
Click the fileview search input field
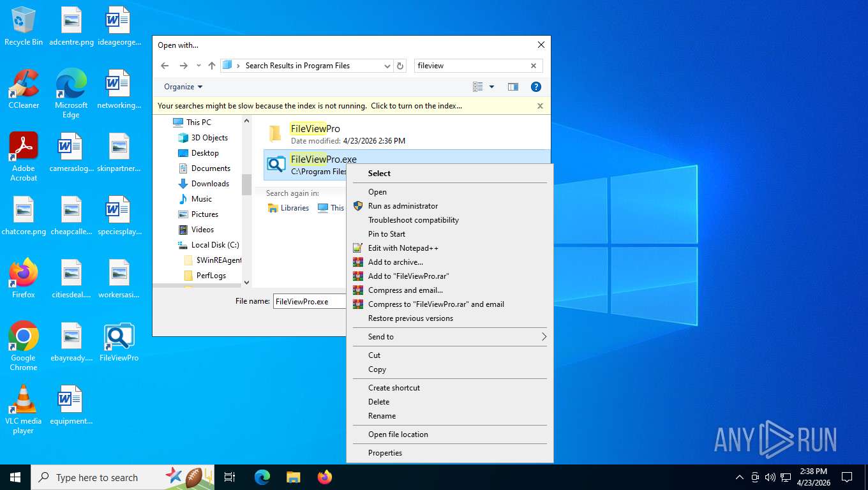click(x=471, y=66)
